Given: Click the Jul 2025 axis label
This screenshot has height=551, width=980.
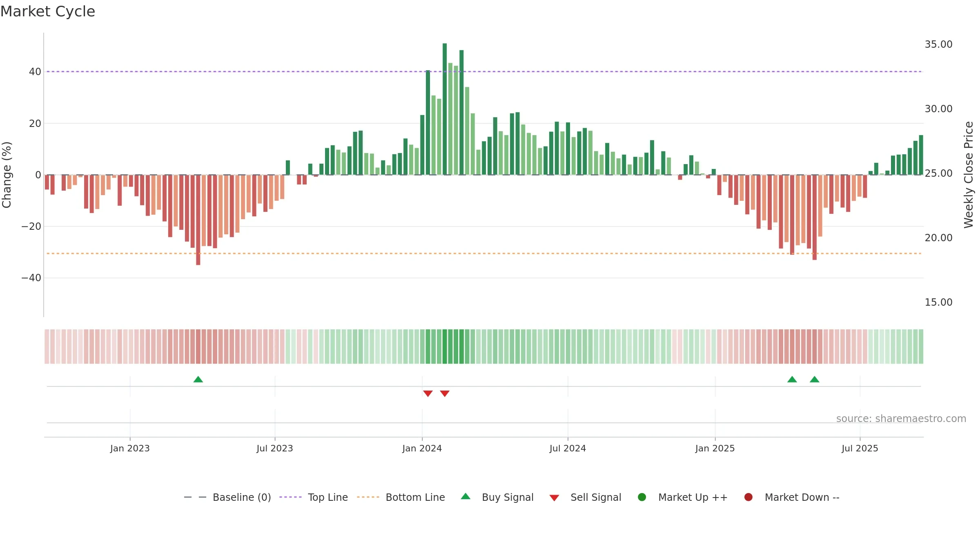Looking at the screenshot, I should [860, 448].
